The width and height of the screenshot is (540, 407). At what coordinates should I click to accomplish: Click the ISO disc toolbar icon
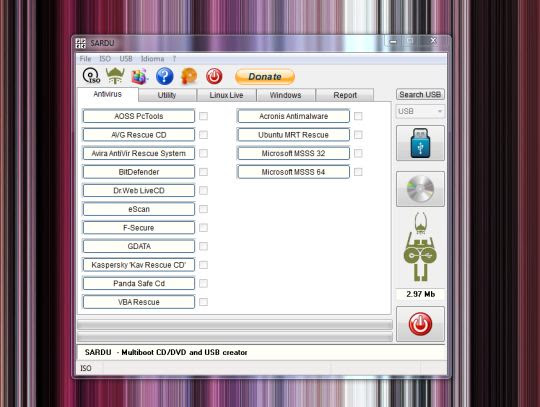click(91, 76)
